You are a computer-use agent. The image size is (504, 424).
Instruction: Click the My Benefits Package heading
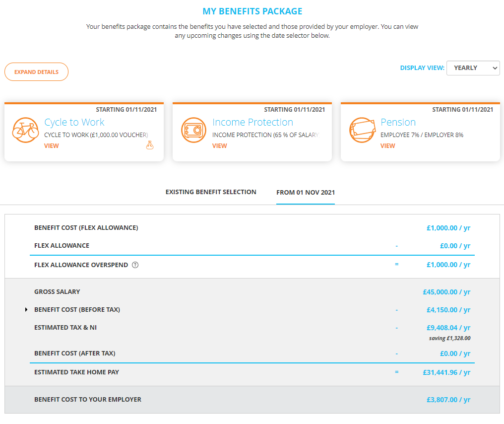[252, 11]
